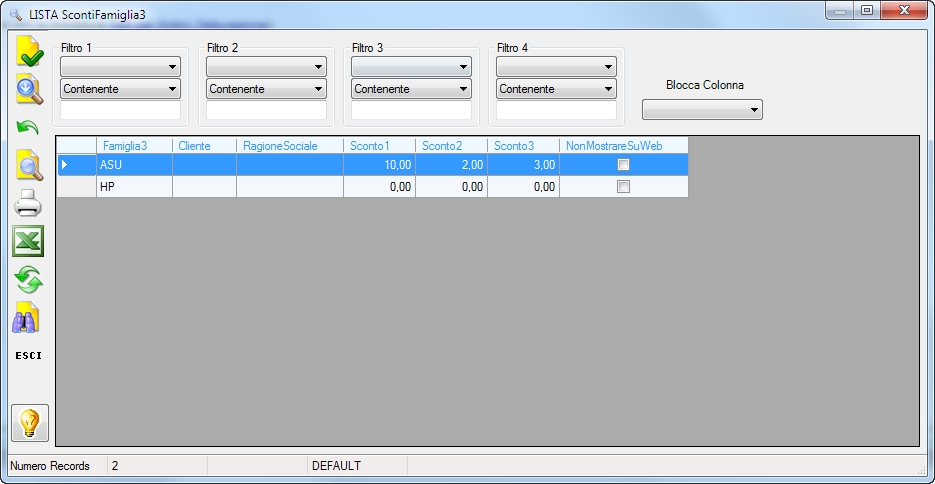Click the lightbulb help icon

point(30,423)
